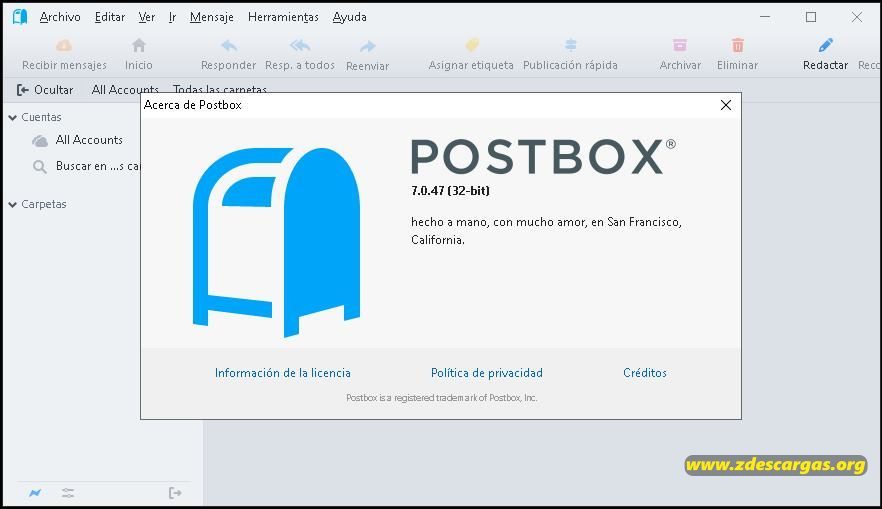Open the Archivo menu

tap(60, 17)
